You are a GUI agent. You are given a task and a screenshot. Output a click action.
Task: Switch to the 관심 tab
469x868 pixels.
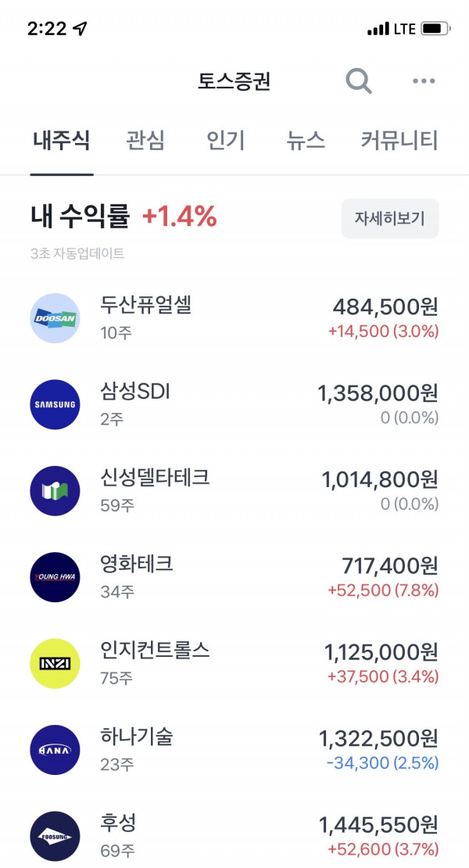tap(145, 140)
